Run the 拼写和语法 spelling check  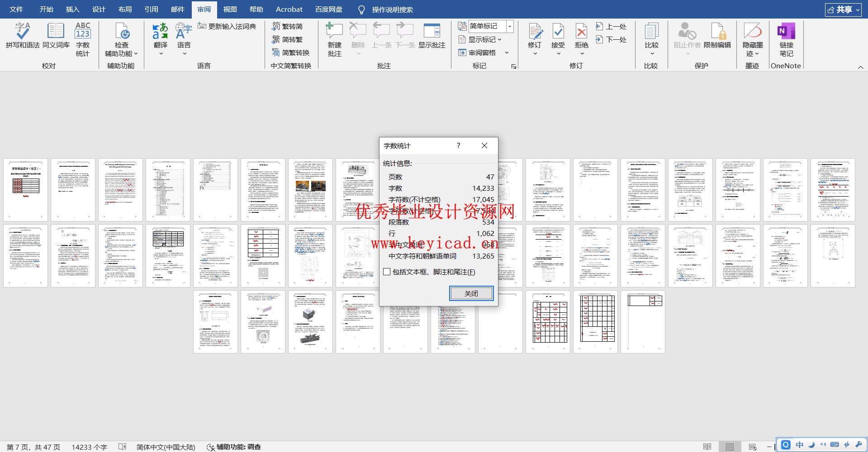coord(23,35)
